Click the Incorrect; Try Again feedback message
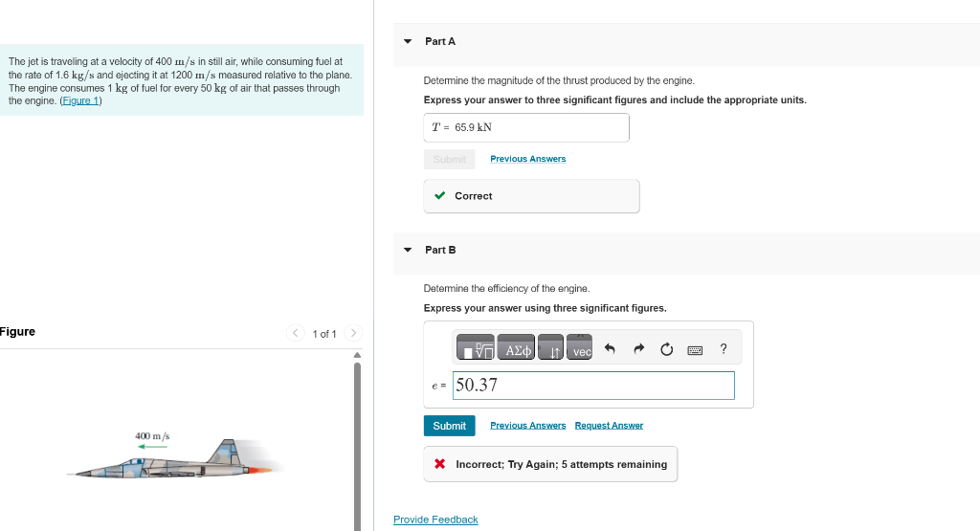980x531 pixels. pos(550,464)
